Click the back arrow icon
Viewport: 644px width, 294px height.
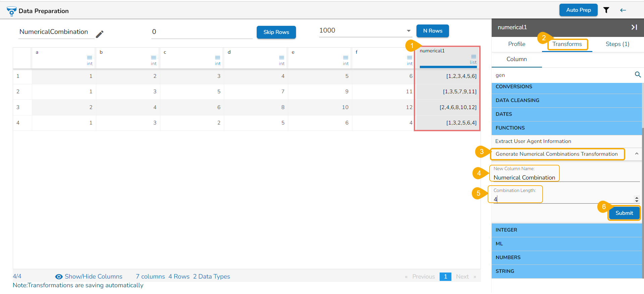tap(623, 10)
